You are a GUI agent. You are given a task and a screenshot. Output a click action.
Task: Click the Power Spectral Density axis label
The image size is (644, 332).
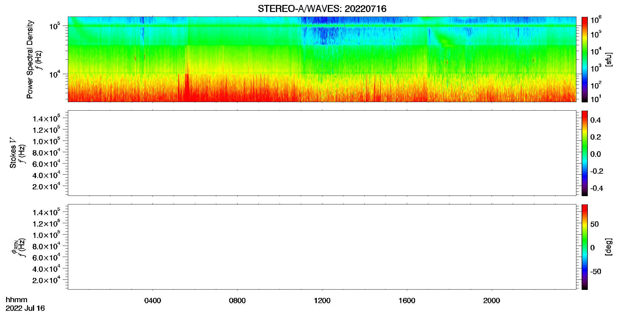click(30, 59)
